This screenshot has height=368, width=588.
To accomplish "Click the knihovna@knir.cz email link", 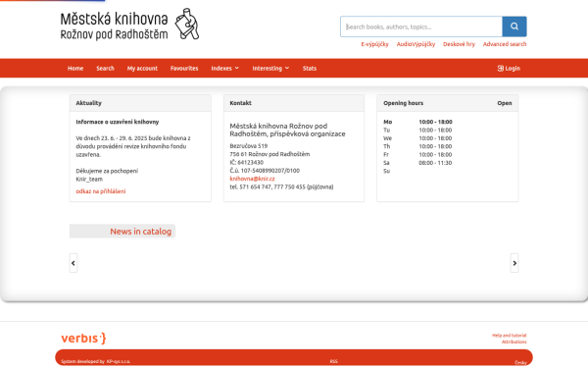I will pyautogui.click(x=252, y=179).
